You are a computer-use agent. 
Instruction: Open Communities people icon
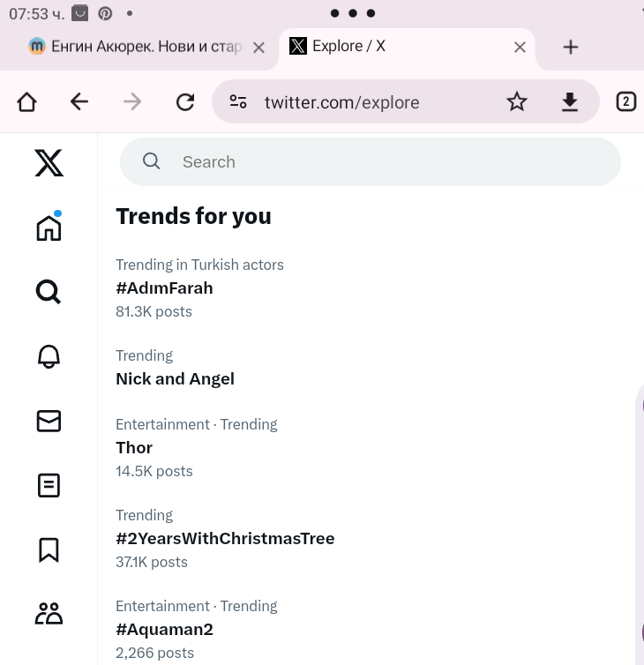(49, 613)
